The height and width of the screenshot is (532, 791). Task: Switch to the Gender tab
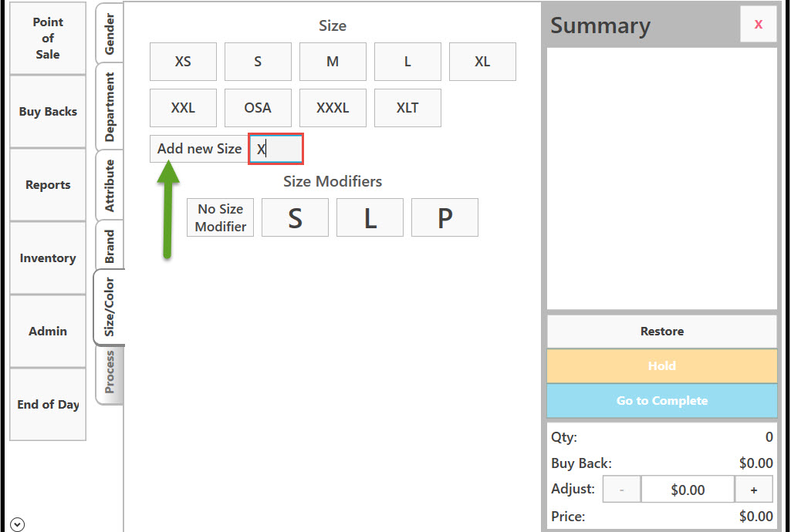pos(110,34)
